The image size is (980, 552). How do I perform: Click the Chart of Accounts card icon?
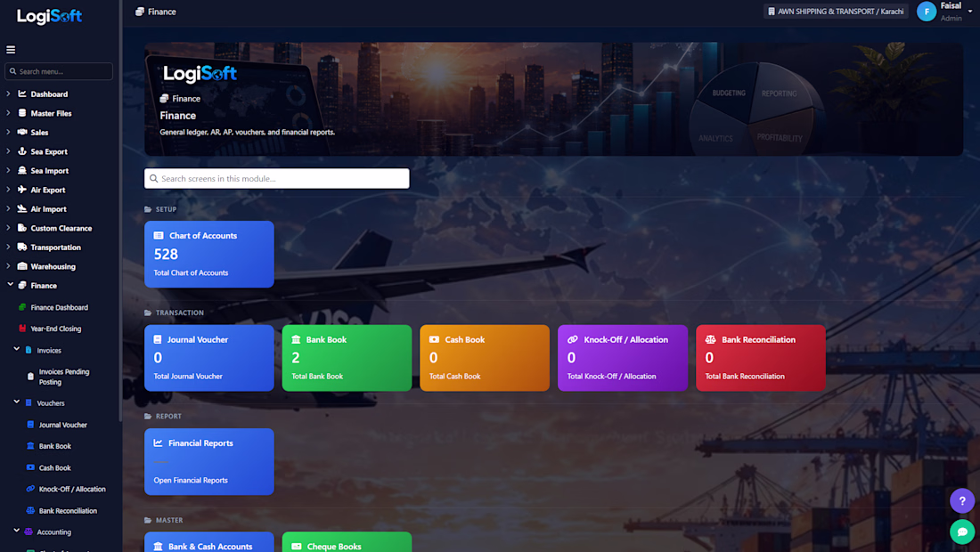point(159,235)
